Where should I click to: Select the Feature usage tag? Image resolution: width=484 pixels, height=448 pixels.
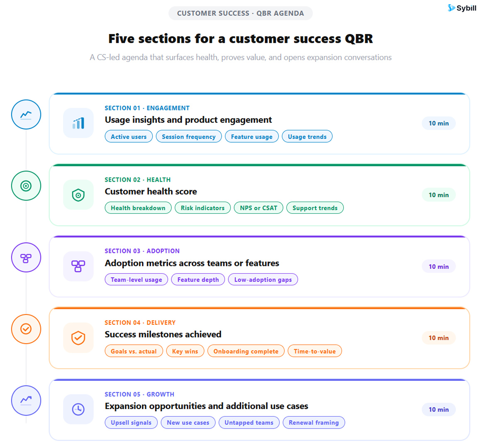click(252, 137)
